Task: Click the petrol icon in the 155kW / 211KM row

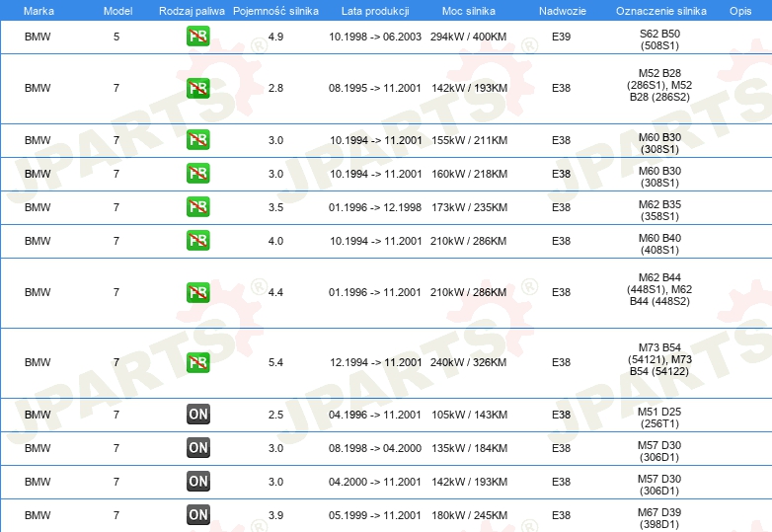Action: tap(197, 140)
